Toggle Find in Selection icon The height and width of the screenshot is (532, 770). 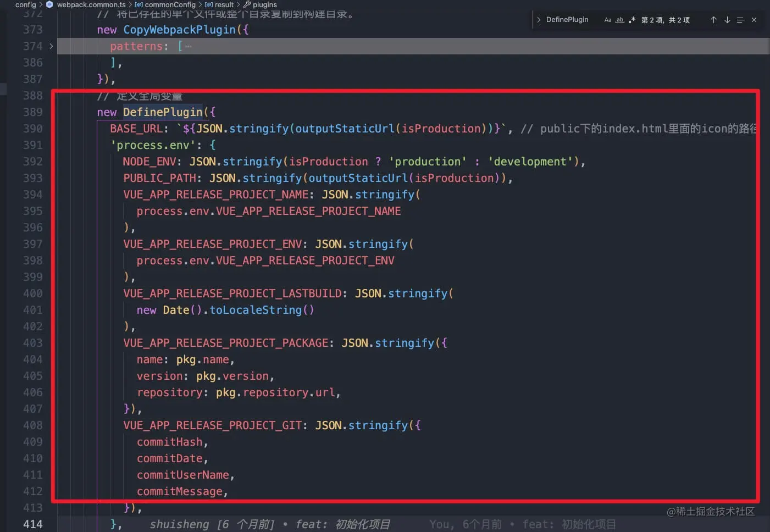coord(740,20)
